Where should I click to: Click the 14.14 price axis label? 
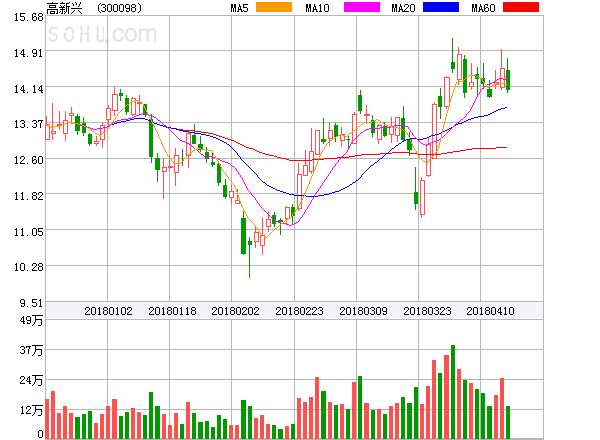click(28, 89)
